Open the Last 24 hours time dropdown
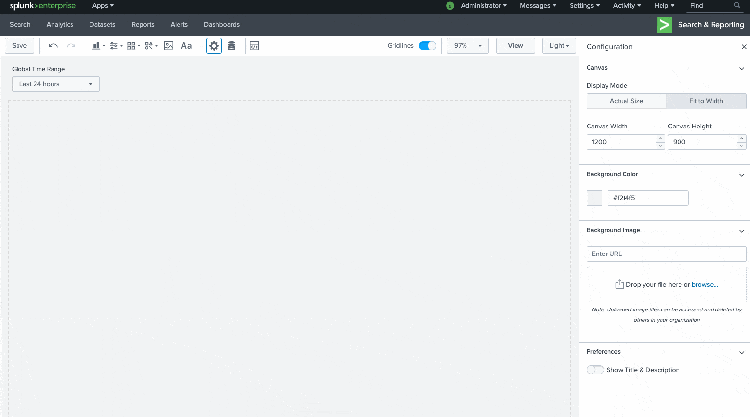Viewport: 750px width, 417px height. tap(55, 84)
